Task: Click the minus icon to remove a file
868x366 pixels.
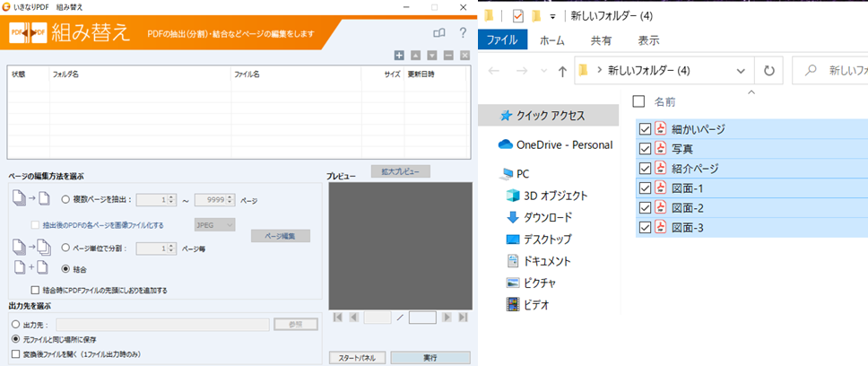Action: click(x=448, y=56)
